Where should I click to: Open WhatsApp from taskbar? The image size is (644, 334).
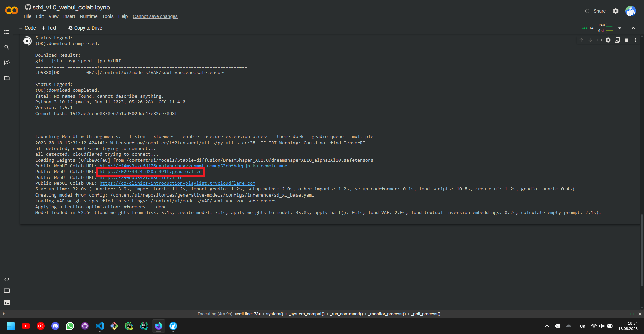[x=70, y=326]
